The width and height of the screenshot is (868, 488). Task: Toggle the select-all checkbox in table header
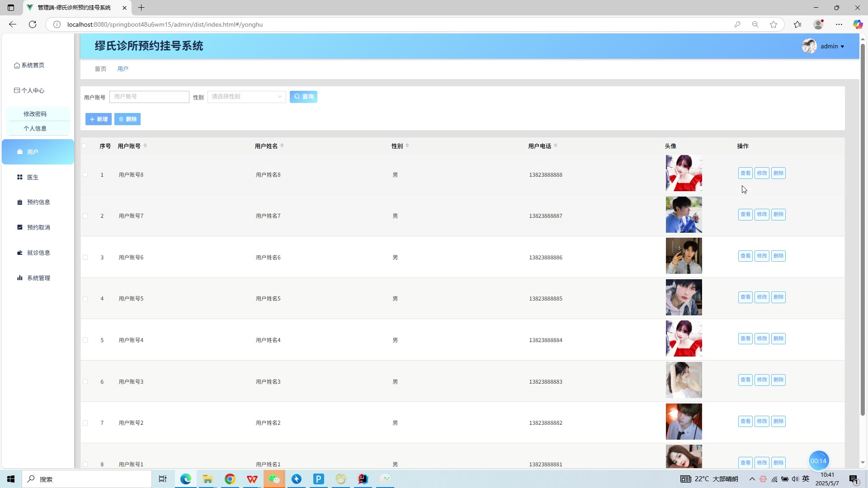(84, 146)
